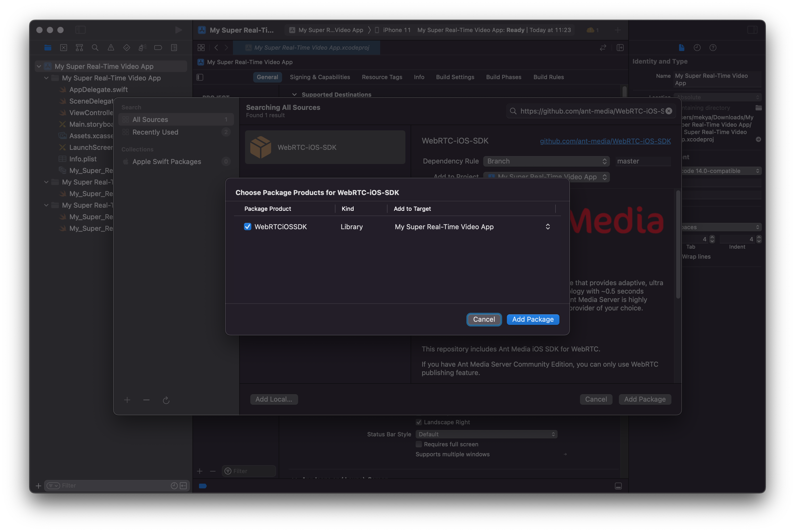Open the Debug navigator icon
795x532 pixels.
(x=142, y=48)
